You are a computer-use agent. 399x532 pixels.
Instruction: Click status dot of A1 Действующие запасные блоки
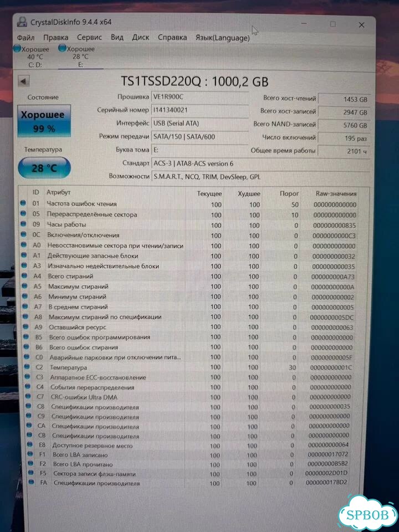click(x=24, y=255)
